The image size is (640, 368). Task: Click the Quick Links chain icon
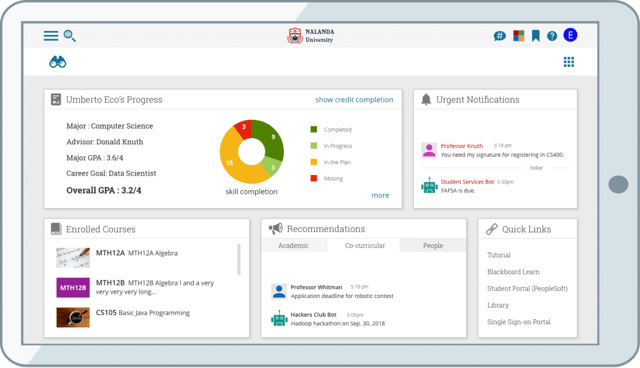click(492, 229)
